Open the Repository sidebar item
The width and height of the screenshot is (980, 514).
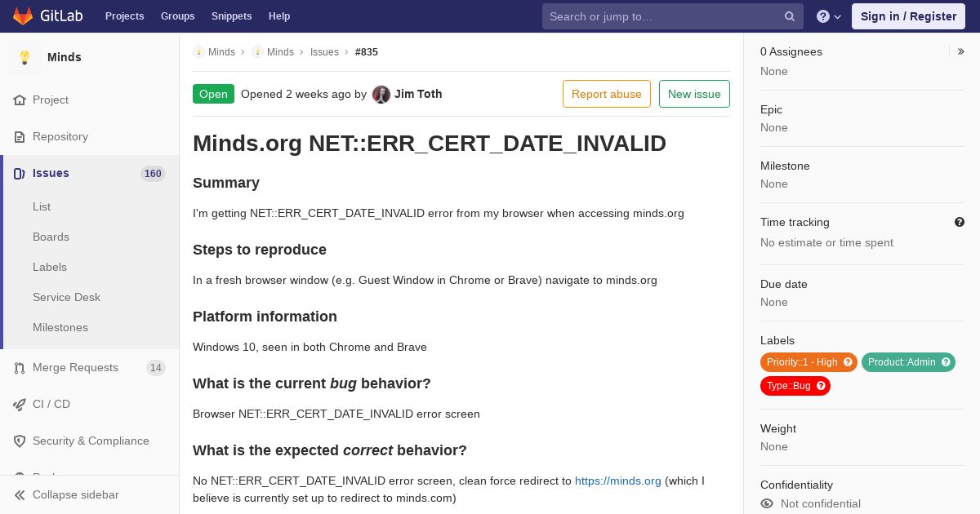pos(90,137)
